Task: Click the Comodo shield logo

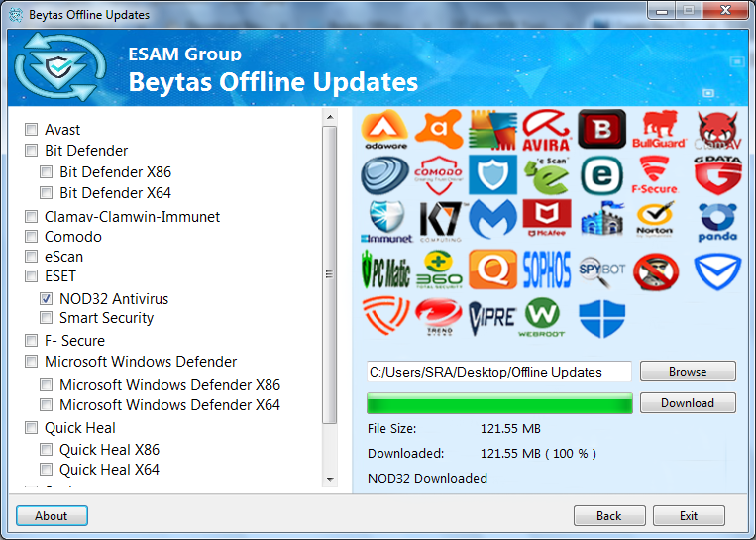Action: [x=439, y=175]
